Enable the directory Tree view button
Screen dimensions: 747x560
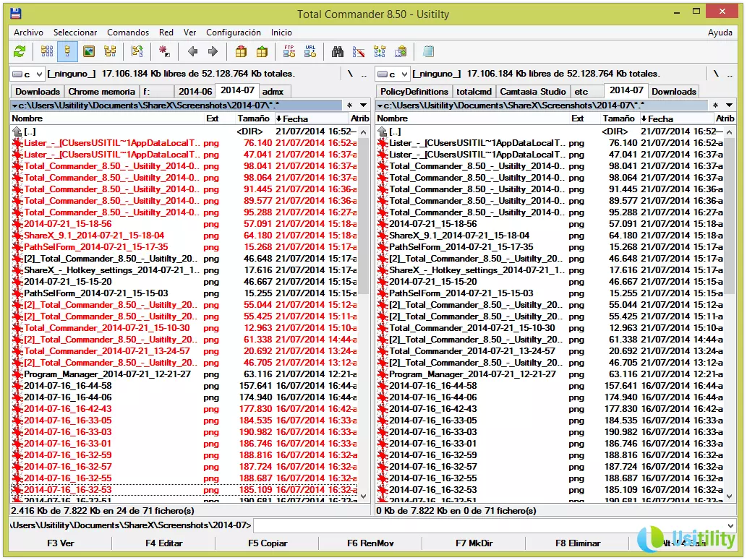tap(110, 51)
